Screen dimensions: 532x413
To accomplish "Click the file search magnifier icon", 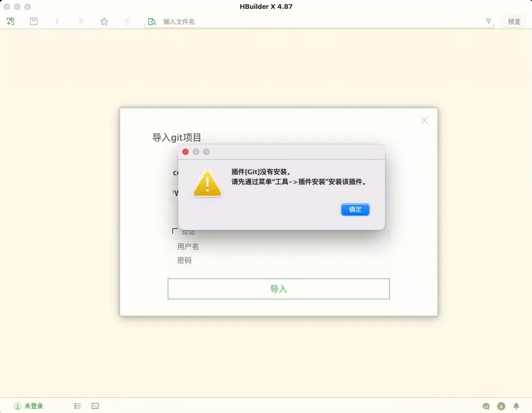I will point(152,22).
